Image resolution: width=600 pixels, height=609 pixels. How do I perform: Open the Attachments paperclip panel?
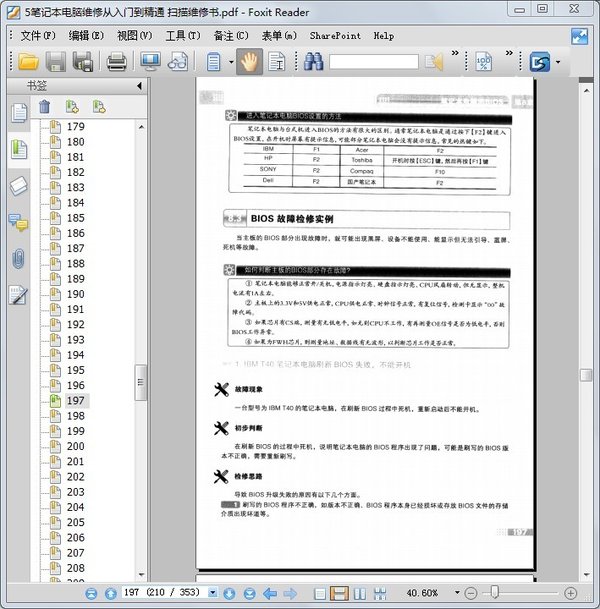pyautogui.click(x=18, y=258)
